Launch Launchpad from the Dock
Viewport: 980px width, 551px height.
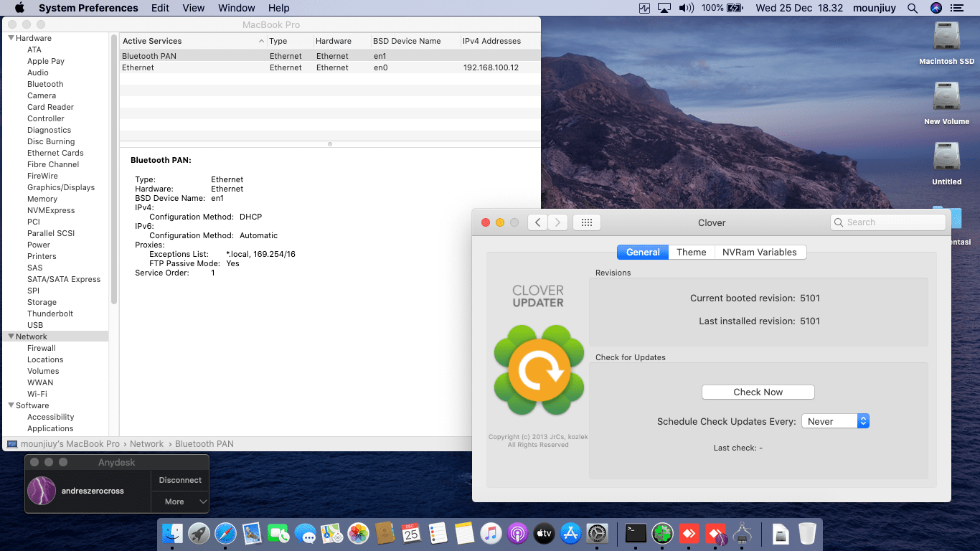(x=199, y=533)
